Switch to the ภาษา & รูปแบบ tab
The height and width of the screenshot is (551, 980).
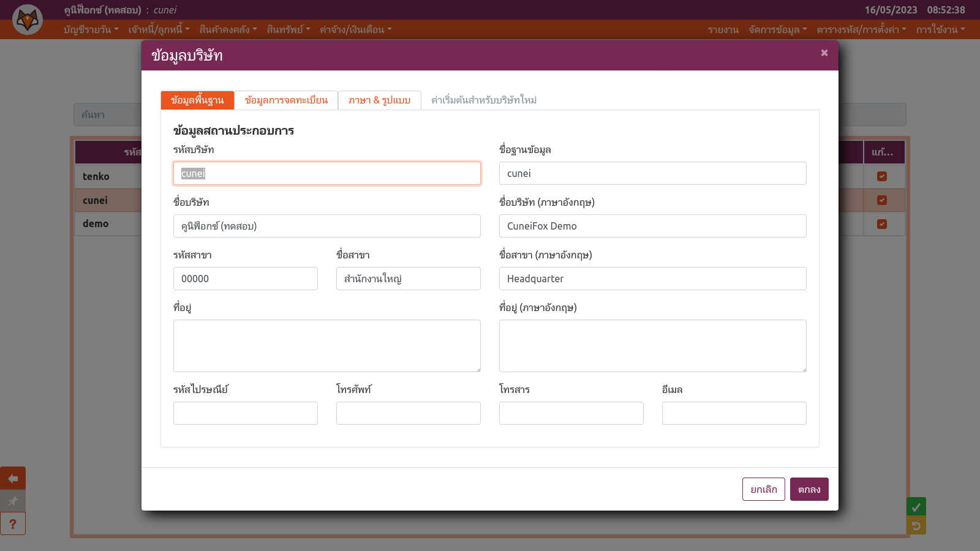[x=379, y=100]
